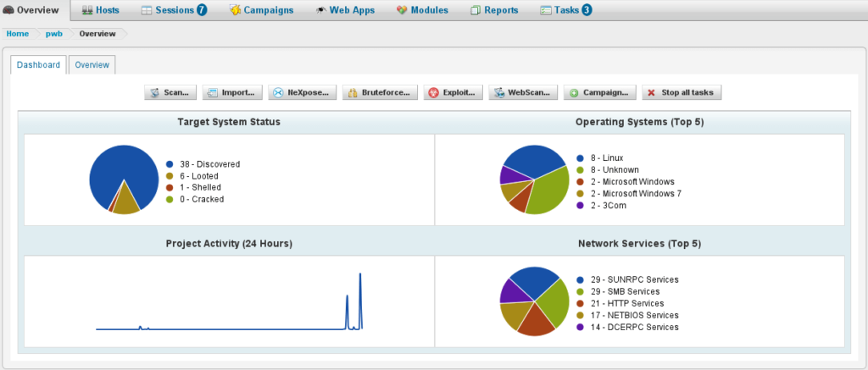The image size is (868, 370).
Task: Open the Sessions tab
Action: (x=173, y=10)
